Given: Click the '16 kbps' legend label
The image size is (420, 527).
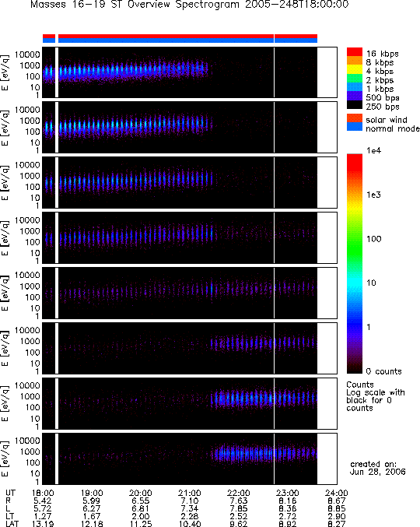Looking at the screenshot, I should [x=382, y=54].
